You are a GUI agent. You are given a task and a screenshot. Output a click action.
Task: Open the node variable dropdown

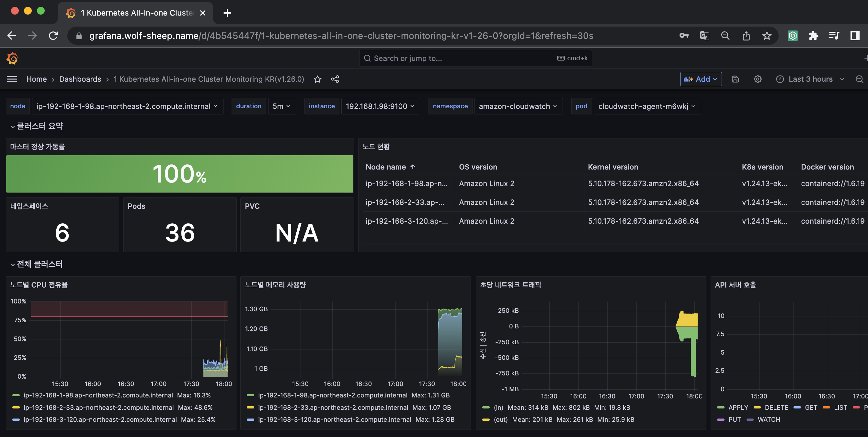pos(127,106)
